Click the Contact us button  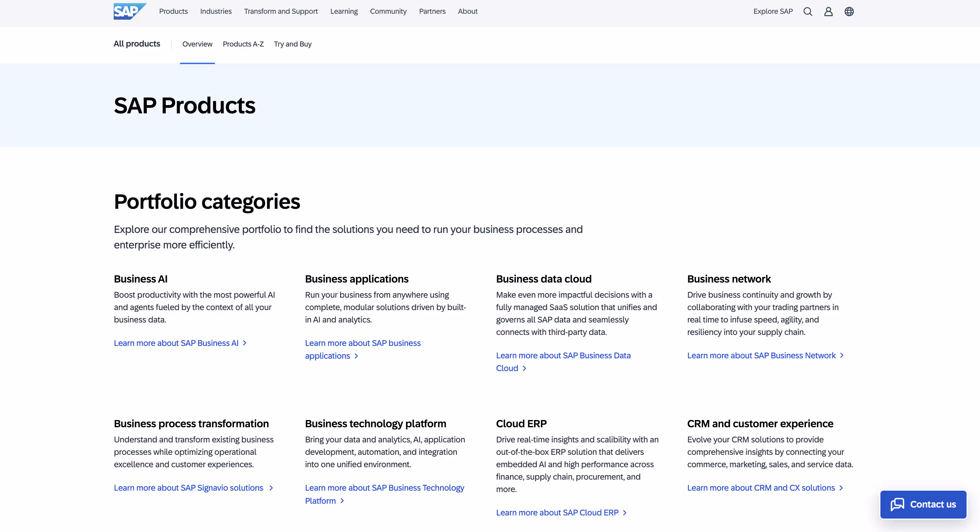point(923,505)
